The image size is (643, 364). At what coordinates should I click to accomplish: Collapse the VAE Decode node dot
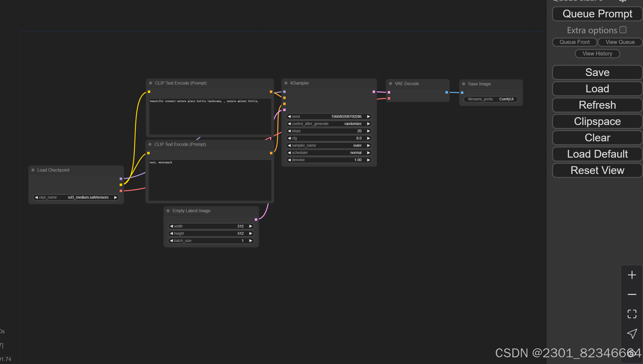pos(390,84)
